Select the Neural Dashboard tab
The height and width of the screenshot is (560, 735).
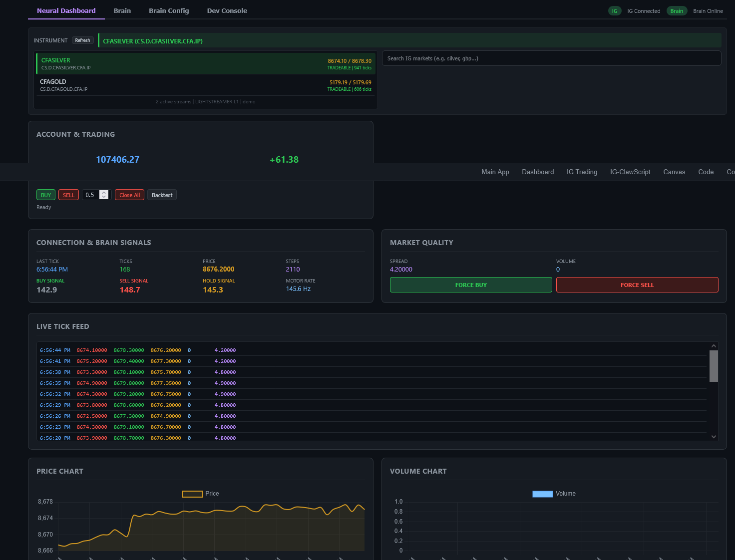(x=66, y=10)
